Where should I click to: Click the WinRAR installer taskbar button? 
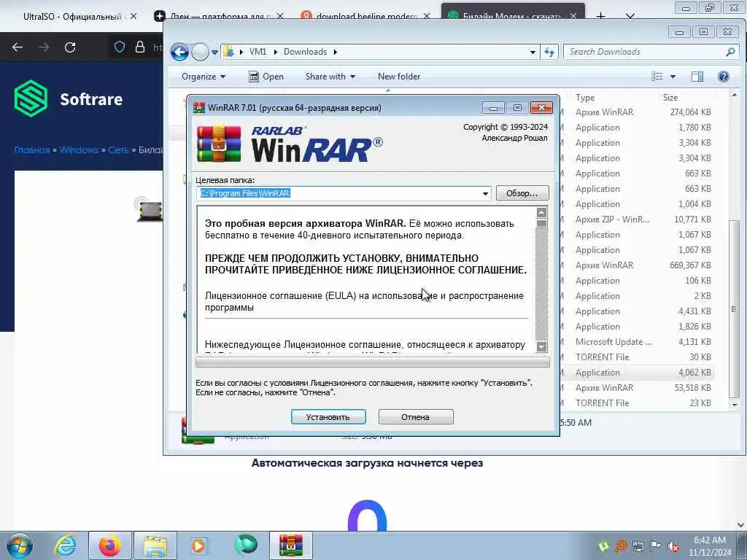291,545
